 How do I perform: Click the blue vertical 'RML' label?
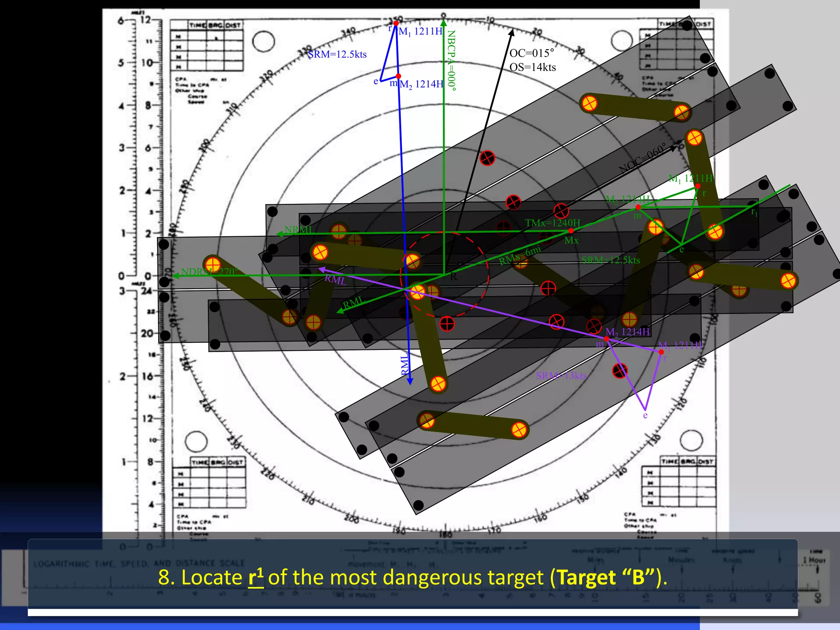pos(405,363)
